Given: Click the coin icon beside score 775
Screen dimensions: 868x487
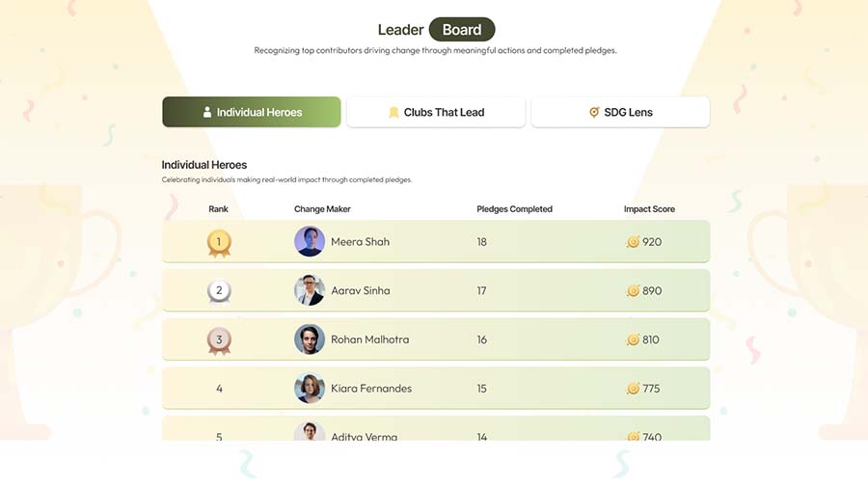Looking at the screenshot, I should [633, 389].
